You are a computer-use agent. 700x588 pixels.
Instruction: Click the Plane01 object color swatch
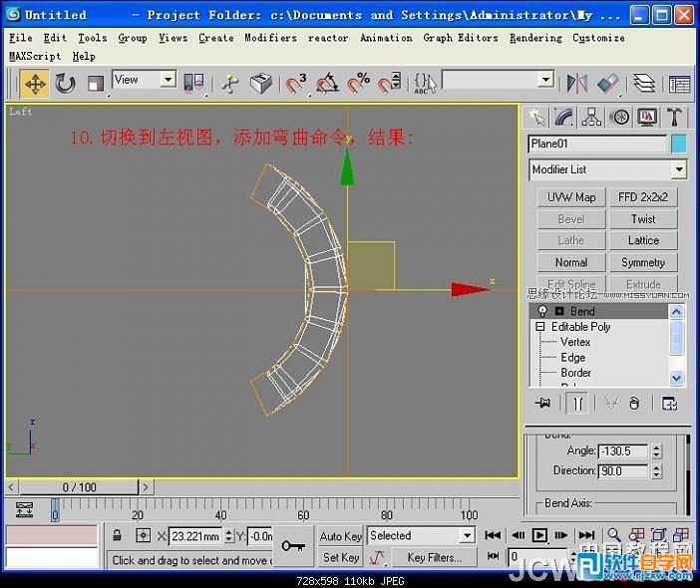[679, 145]
